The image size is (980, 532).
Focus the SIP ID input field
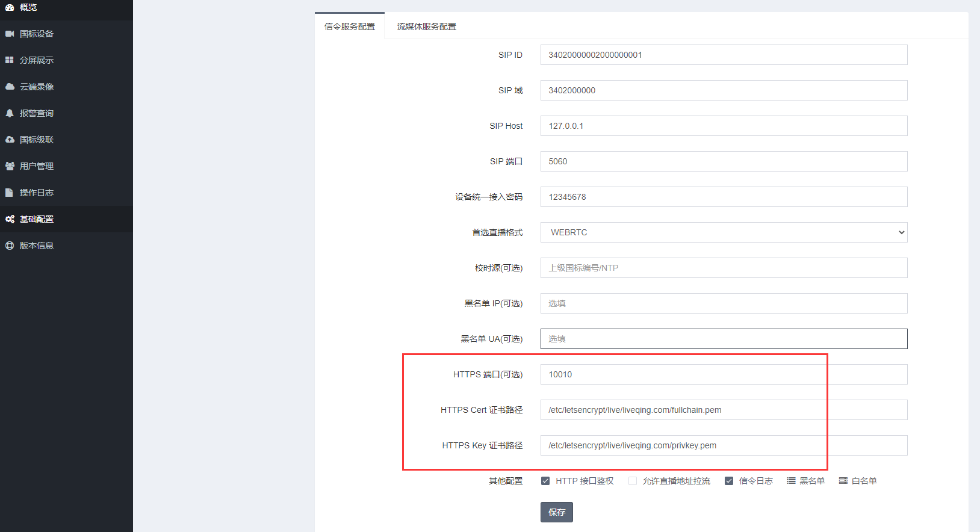pyautogui.click(x=724, y=55)
